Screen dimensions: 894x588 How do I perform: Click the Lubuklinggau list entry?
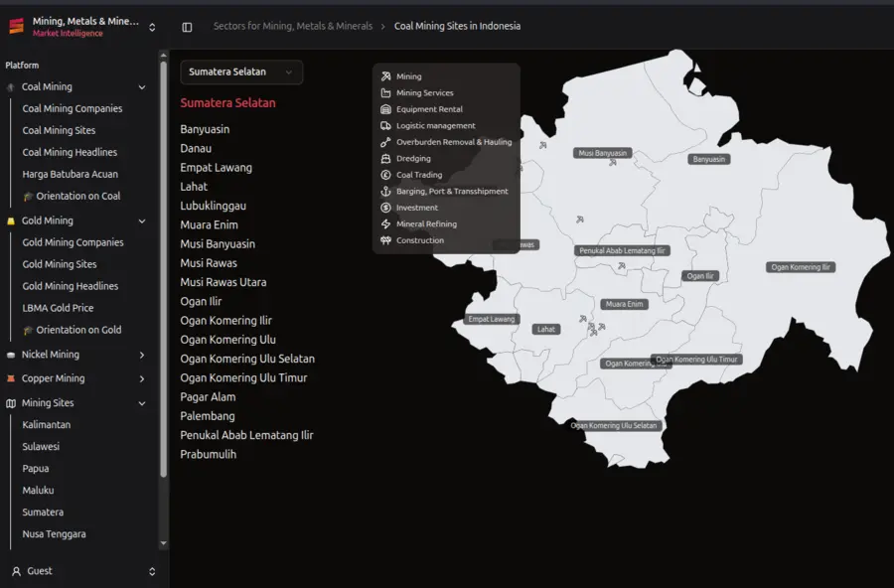(x=214, y=206)
